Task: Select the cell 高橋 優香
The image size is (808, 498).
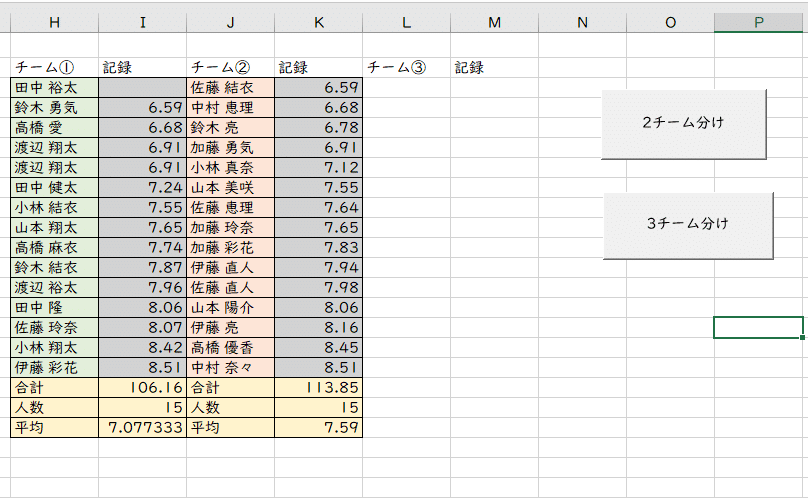Action: click(x=230, y=348)
